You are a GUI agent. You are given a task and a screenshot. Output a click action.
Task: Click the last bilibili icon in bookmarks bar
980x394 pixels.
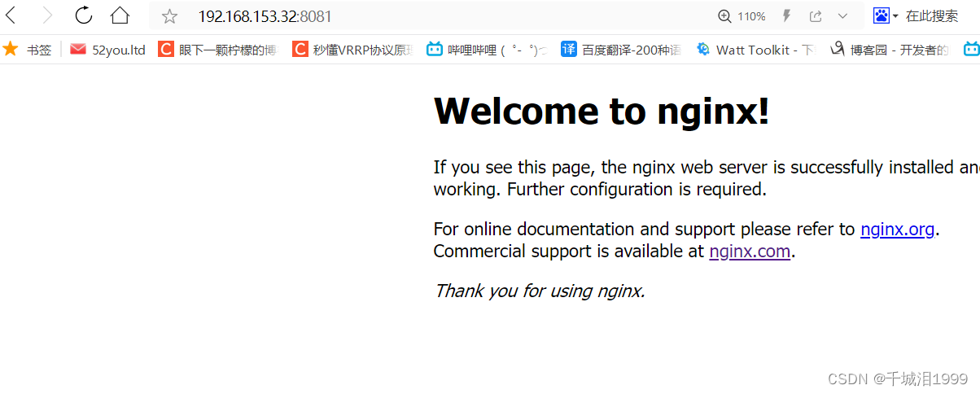pos(971,50)
